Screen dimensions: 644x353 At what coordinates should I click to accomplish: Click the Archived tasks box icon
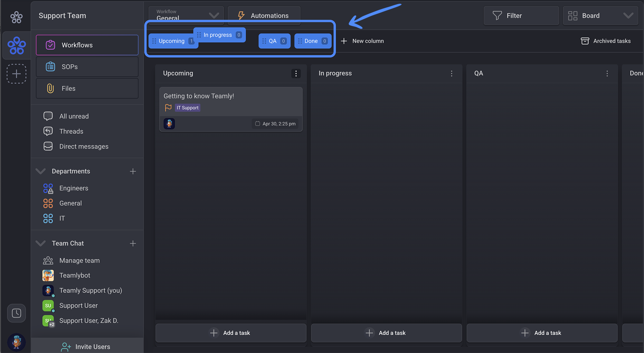585,41
